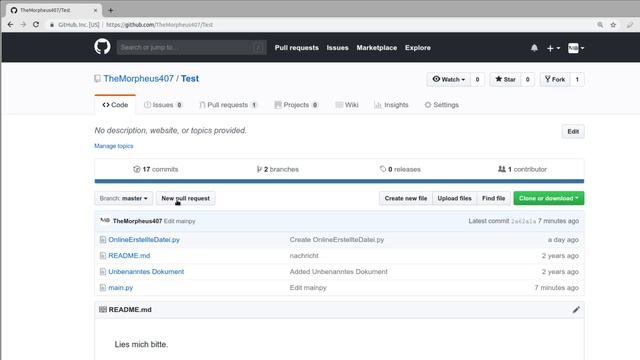Click the GitHub Octocat logo
The height and width of the screenshot is (360, 640).
(x=102, y=47)
